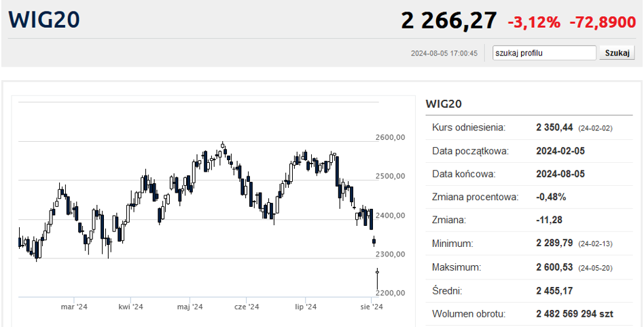
Task: Click the 2600,00 price level label
Action: tap(391, 138)
